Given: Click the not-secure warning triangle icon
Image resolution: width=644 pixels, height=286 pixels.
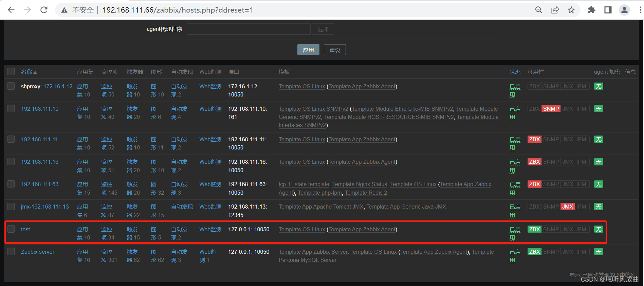Looking at the screenshot, I should (64, 10).
